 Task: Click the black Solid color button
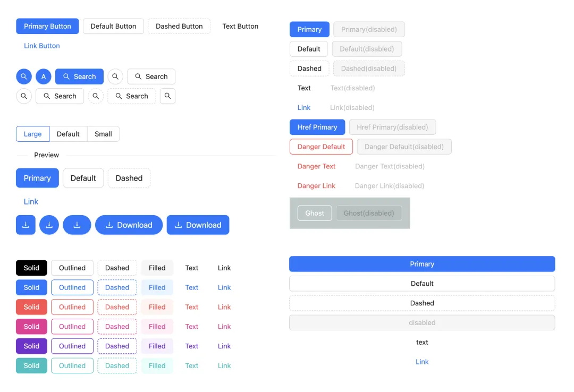[31, 268]
